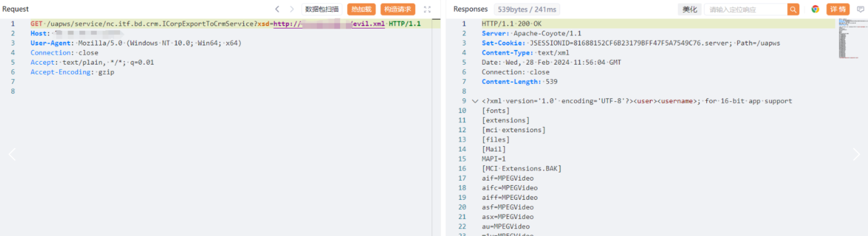Click the [MCI Extensions.BAK] line
Image resolution: width=868 pixels, height=236 pixels.
(522, 168)
